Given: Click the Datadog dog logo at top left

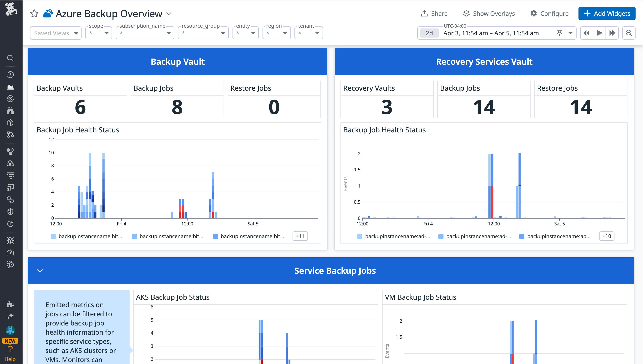Looking at the screenshot, I should click(x=10, y=9).
